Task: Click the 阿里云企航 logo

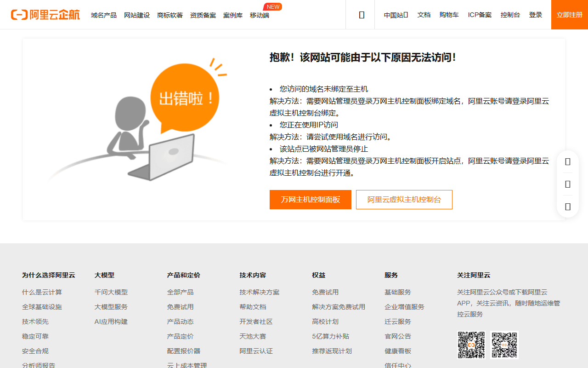Action: (x=45, y=15)
